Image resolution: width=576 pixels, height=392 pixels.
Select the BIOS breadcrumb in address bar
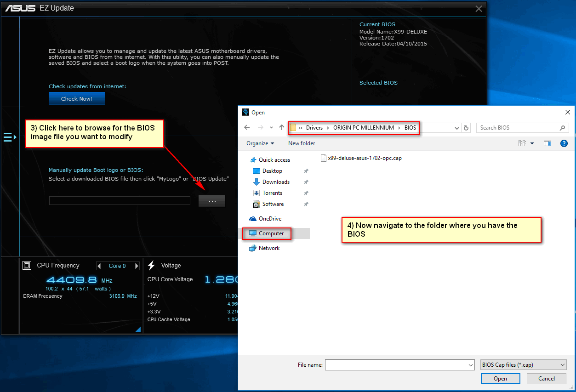[x=410, y=128]
